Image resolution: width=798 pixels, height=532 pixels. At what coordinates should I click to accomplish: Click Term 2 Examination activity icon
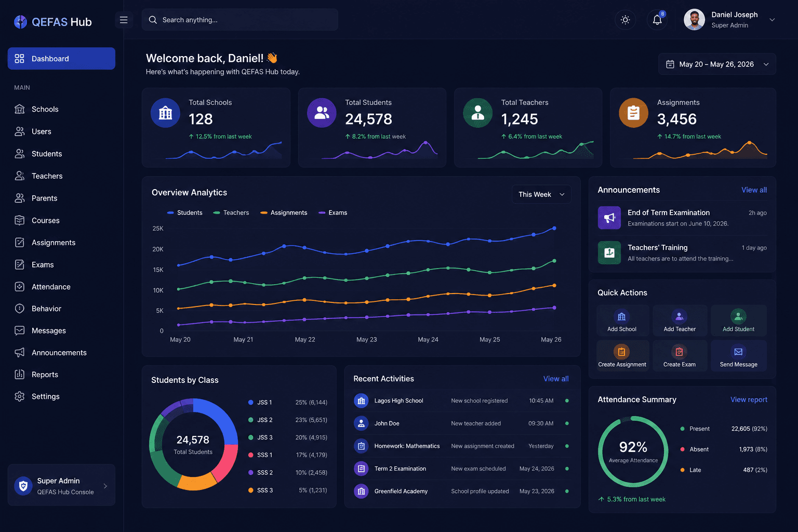[361, 469]
